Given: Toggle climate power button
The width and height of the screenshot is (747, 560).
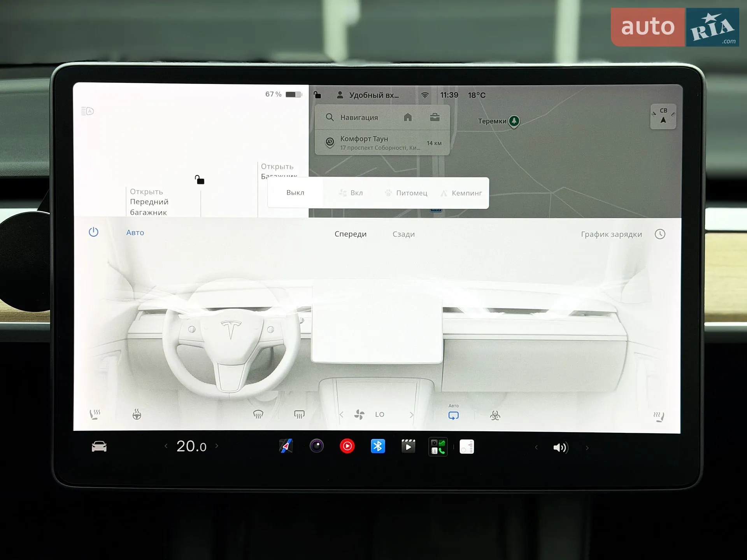Looking at the screenshot, I should (x=93, y=232).
